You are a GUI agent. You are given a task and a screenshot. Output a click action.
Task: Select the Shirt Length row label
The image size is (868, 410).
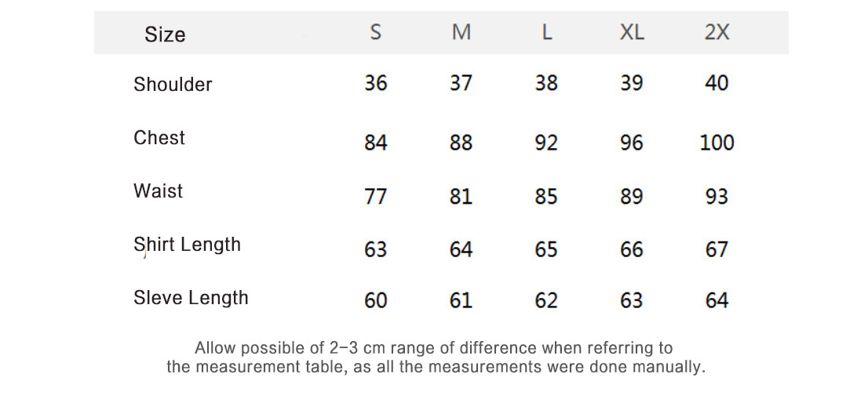click(187, 245)
